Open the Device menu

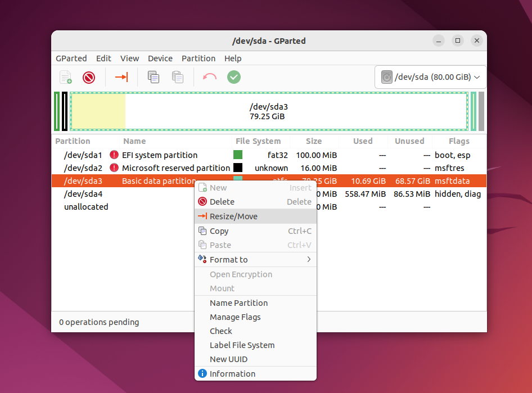coord(160,58)
